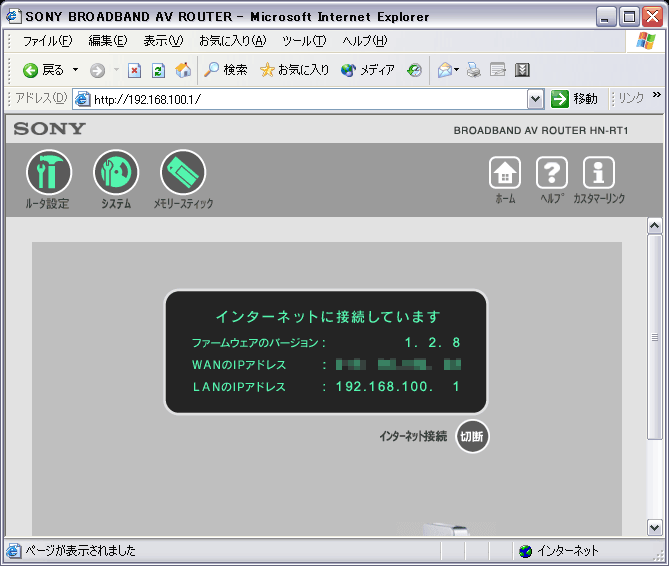Open the メモリースティック memory stick icon
This screenshot has width=669, height=566.
[183, 172]
